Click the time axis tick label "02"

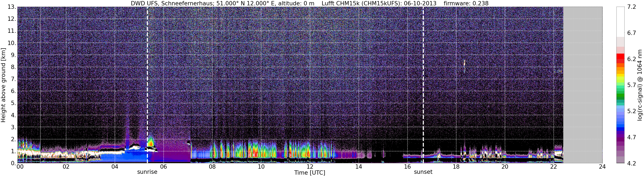(x=66, y=167)
